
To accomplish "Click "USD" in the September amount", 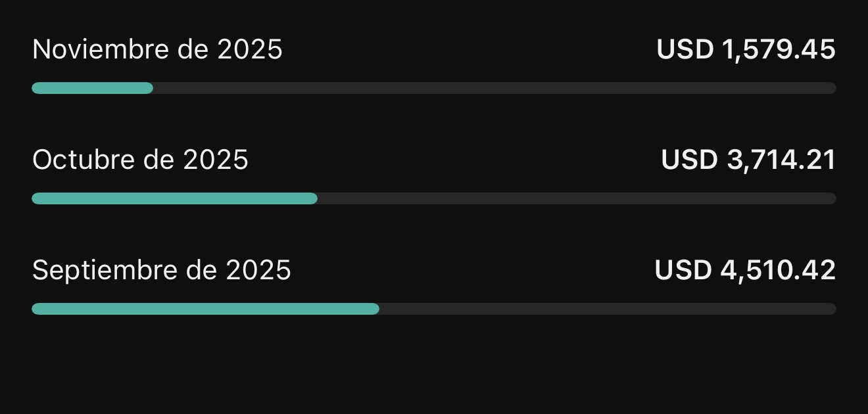I will tap(683, 271).
